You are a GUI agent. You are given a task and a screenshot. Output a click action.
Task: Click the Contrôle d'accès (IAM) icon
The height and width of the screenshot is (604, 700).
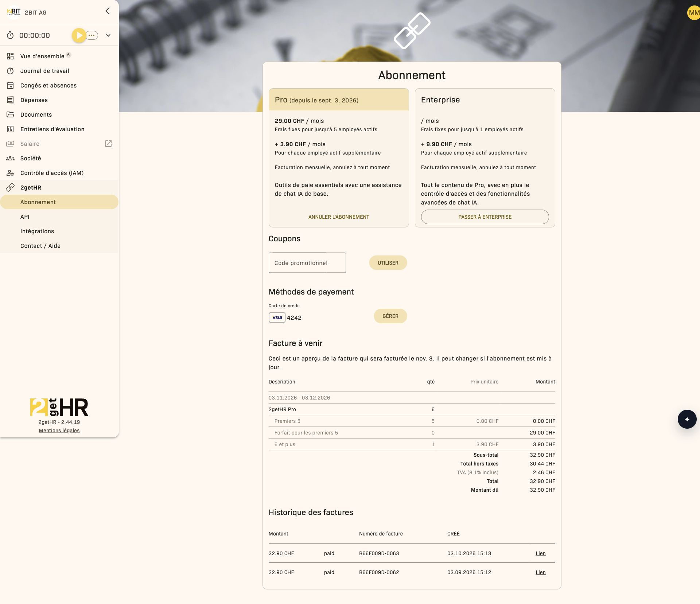click(x=10, y=173)
